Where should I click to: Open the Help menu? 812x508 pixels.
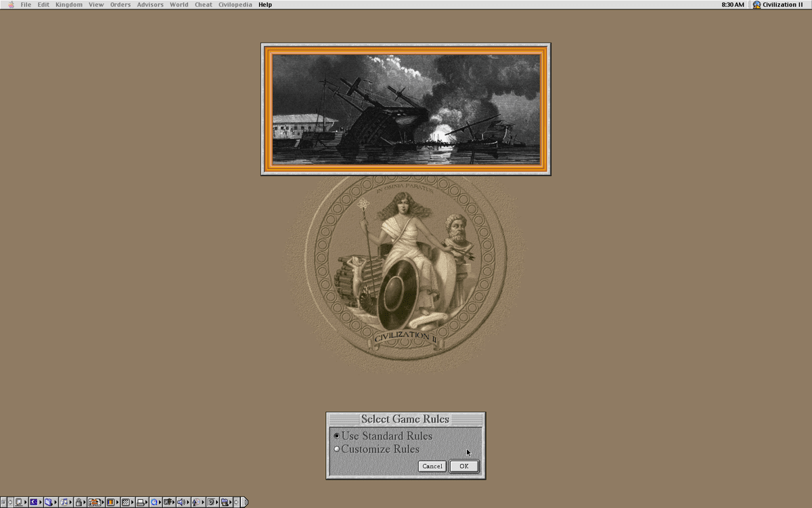(x=265, y=5)
